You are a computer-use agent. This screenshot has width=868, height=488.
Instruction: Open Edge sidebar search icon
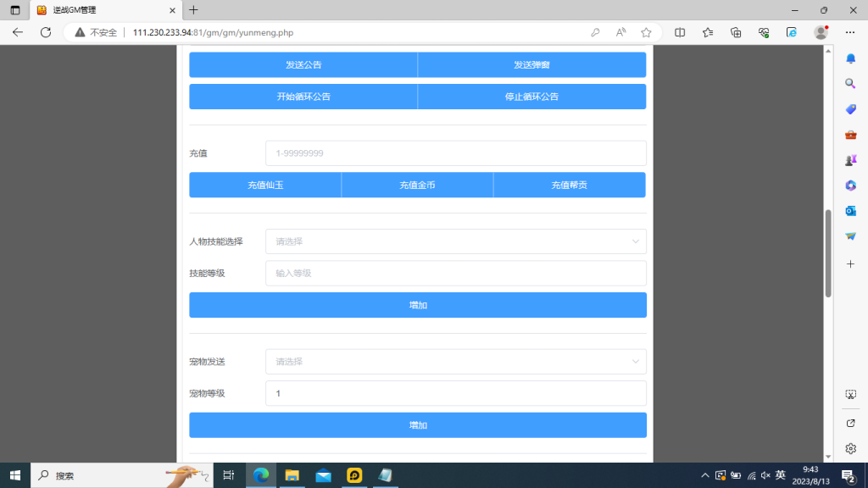(x=850, y=84)
